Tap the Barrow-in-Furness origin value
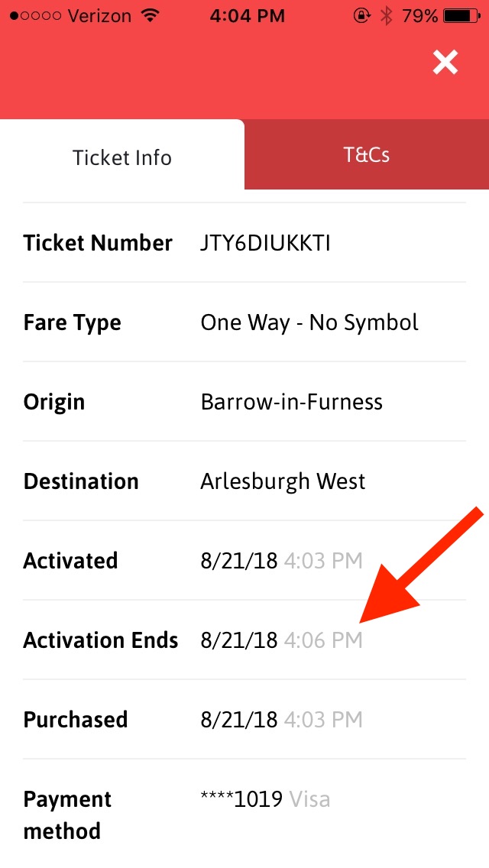Viewport: 489px width, 868px height. click(291, 401)
